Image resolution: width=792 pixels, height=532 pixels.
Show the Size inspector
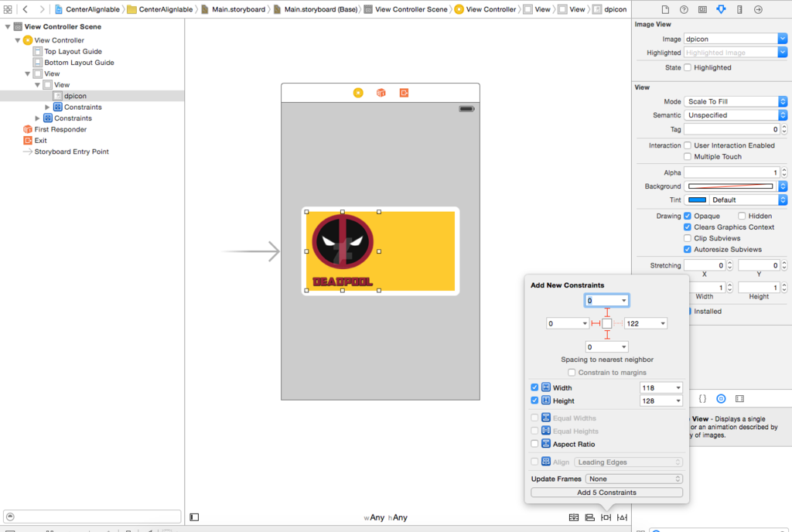739,9
